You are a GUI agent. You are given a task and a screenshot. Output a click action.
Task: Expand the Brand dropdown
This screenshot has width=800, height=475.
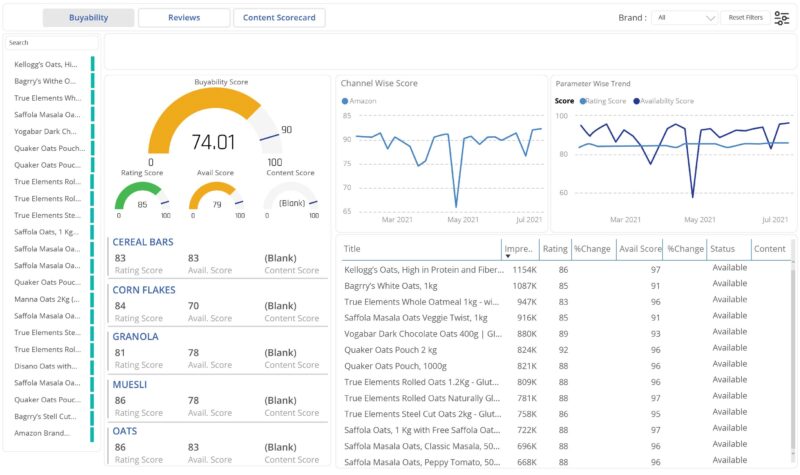686,18
